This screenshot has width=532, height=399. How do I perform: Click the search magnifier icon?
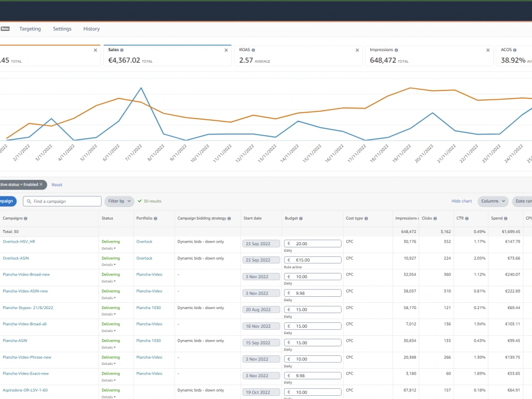coord(29,201)
